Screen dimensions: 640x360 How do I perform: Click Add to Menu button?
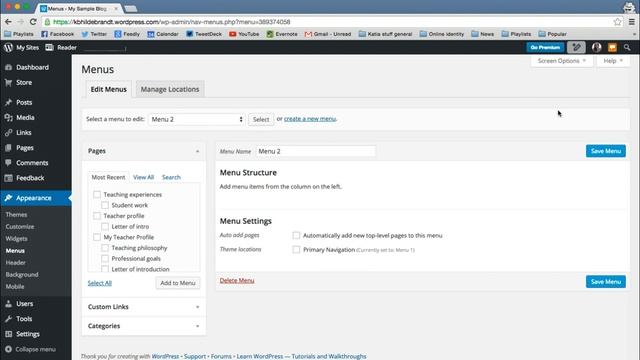(178, 283)
